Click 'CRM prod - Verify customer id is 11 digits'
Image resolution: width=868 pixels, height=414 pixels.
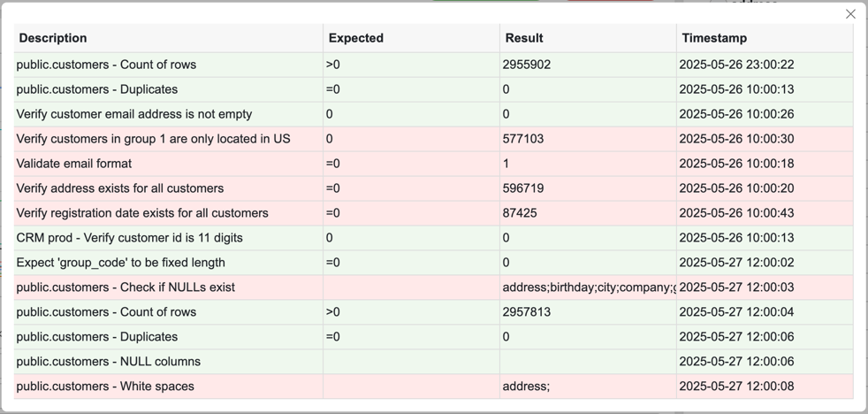point(130,238)
